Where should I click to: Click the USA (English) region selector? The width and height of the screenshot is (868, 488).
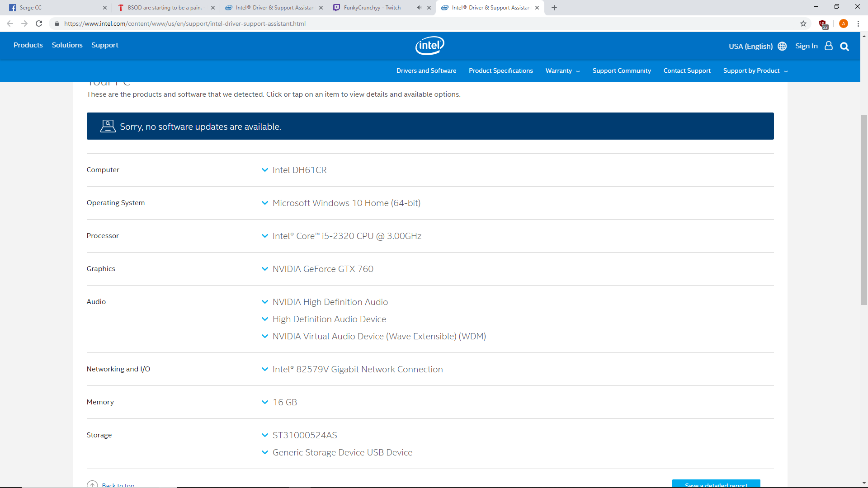pyautogui.click(x=751, y=46)
